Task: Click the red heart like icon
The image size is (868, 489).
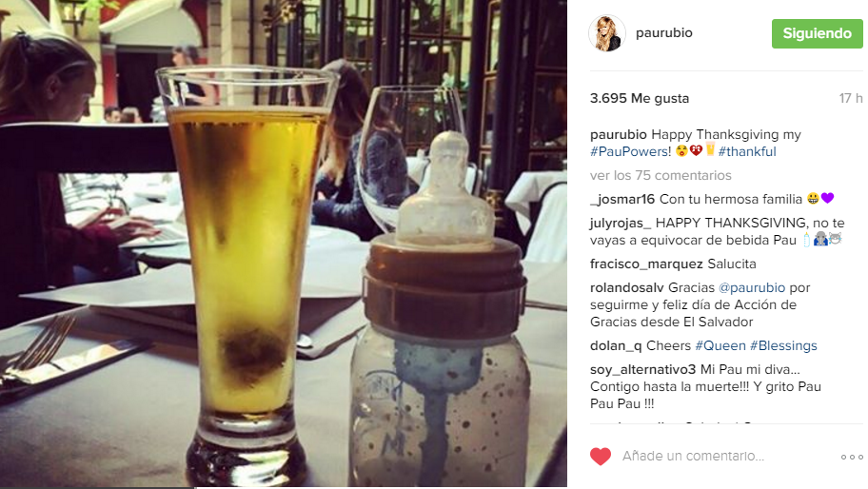Action: [x=600, y=457]
